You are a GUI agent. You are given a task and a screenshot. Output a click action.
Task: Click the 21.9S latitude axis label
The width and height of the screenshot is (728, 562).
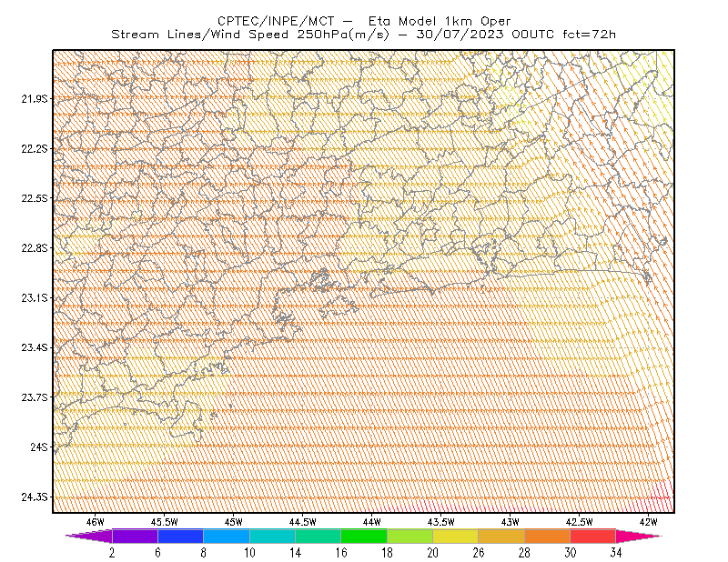click(x=35, y=98)
